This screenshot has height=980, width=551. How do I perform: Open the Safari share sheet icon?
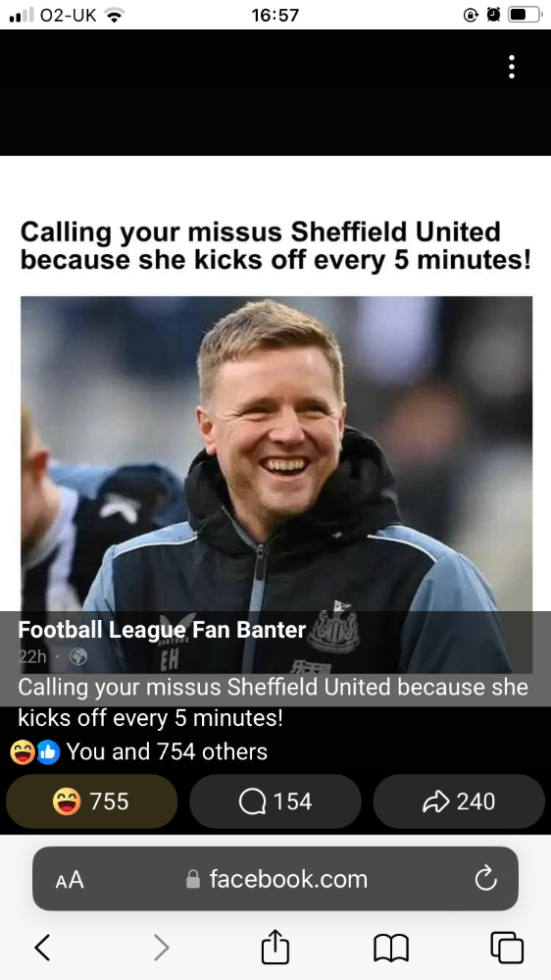[275, 947]
